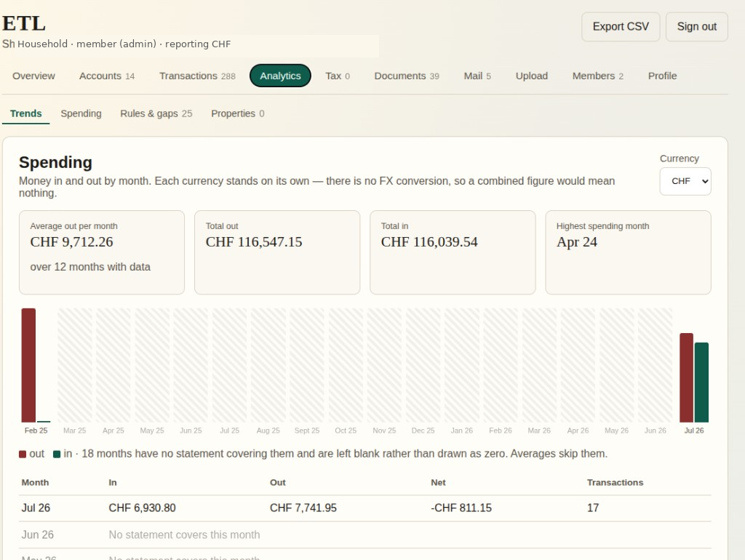
Task: Click the red 'out' legend swatch
Action: pyautogui.click(x=23, y=455)
